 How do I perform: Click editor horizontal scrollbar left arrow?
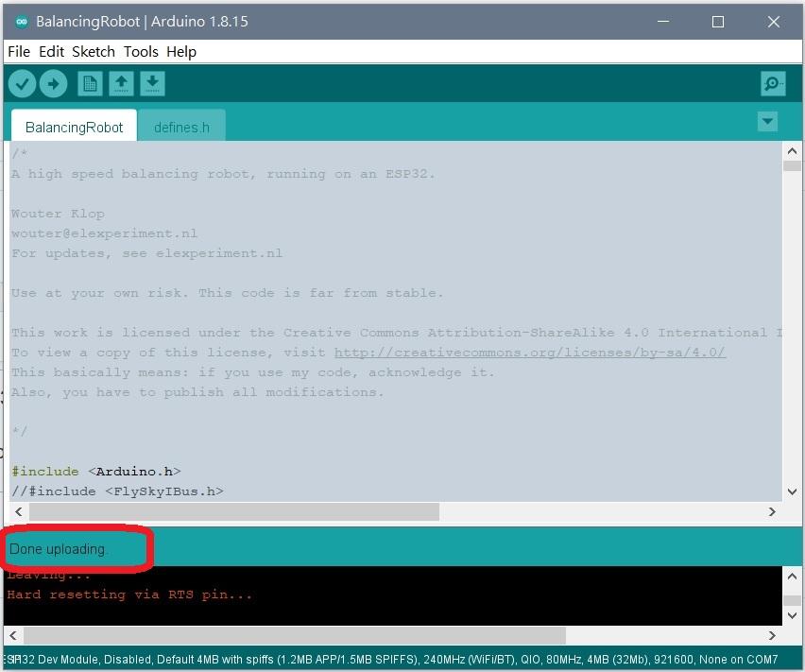click(x=19, y=512)
